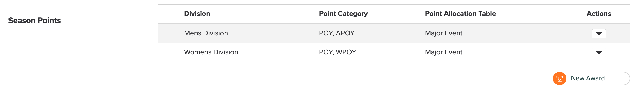Screen dimensions: 644x98
Task: Click POY in the Womens Division row
Action: [326, 52]
